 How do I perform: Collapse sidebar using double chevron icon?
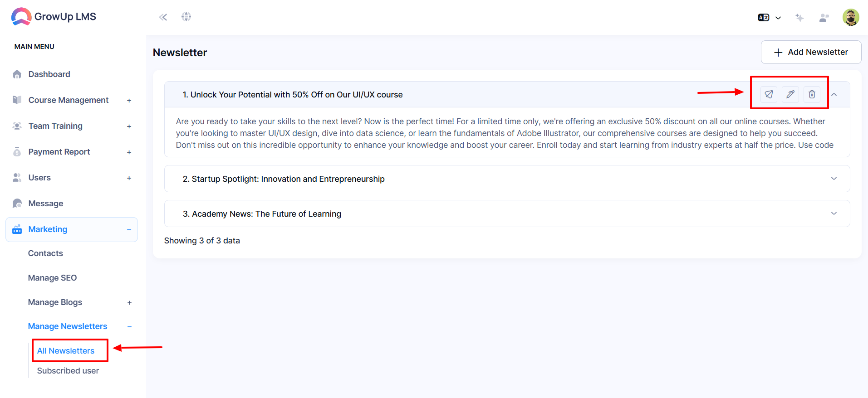click(163, 17)
